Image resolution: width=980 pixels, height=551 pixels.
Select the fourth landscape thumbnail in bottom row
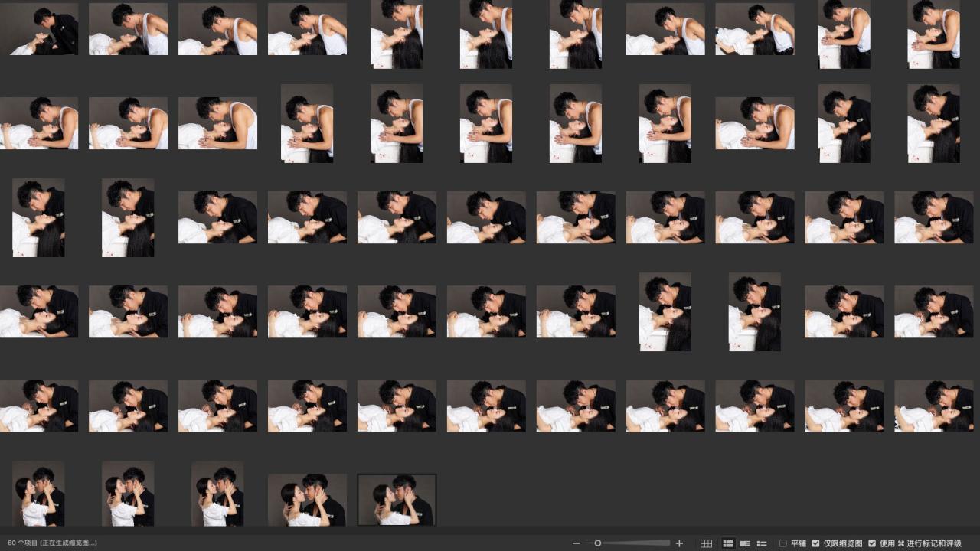point(307,500)
